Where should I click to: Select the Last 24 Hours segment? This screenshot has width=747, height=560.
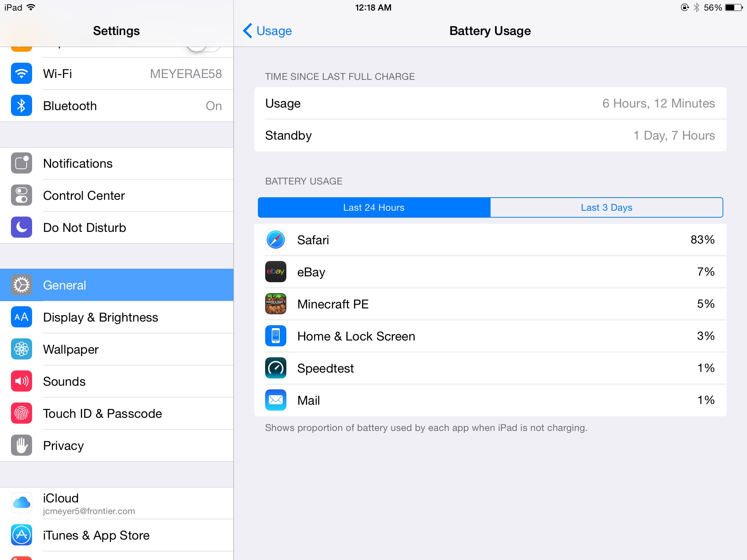(x=374, y=207)
